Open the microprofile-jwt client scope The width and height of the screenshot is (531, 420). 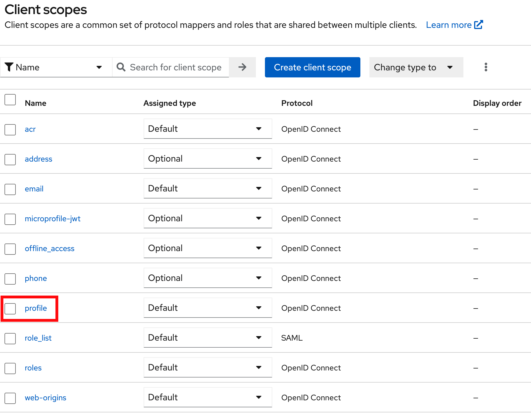click(x=53, y=219)
